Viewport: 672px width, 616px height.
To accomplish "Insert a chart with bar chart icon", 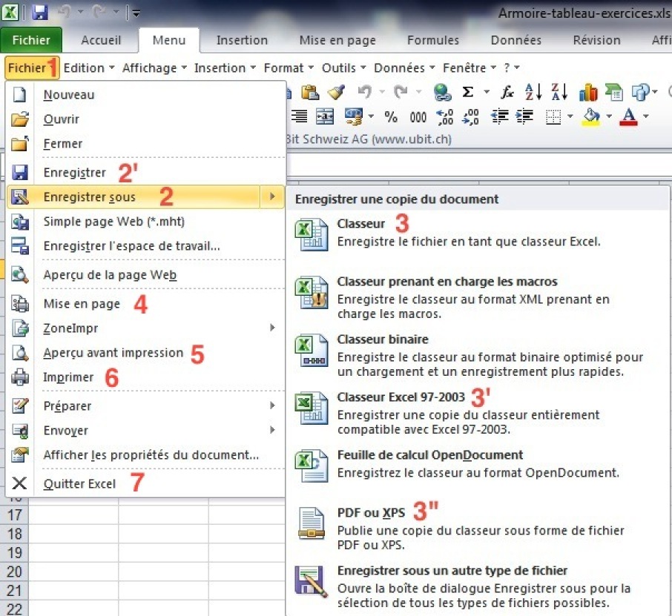I will 588,92.
